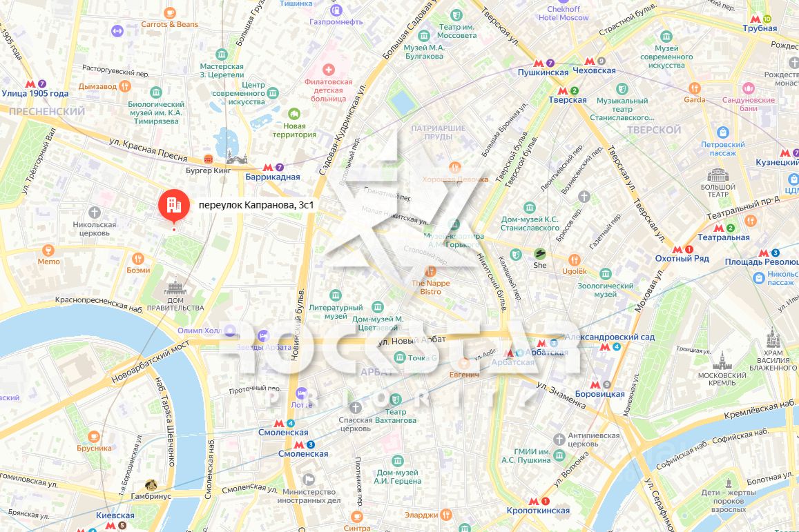The height and width of the screenshot is (532, 799).
Task: Click the Ugolёk restaurant icon
Action: click(575, 260)
